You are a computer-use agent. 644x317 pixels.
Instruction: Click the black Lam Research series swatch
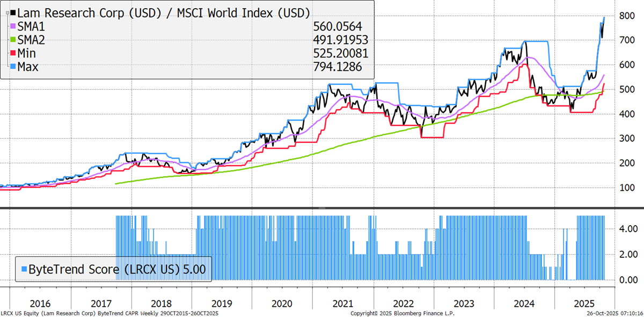(14, 12)
